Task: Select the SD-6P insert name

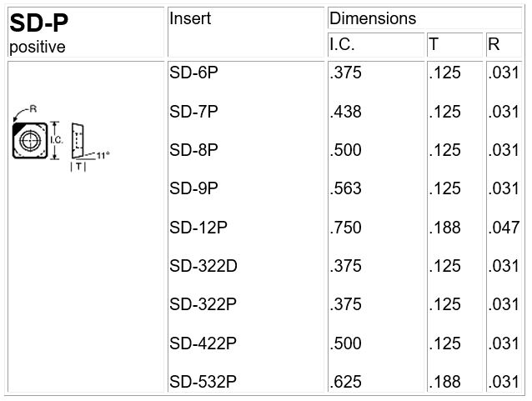Action: pyautogui.click(x=194, y=73)
